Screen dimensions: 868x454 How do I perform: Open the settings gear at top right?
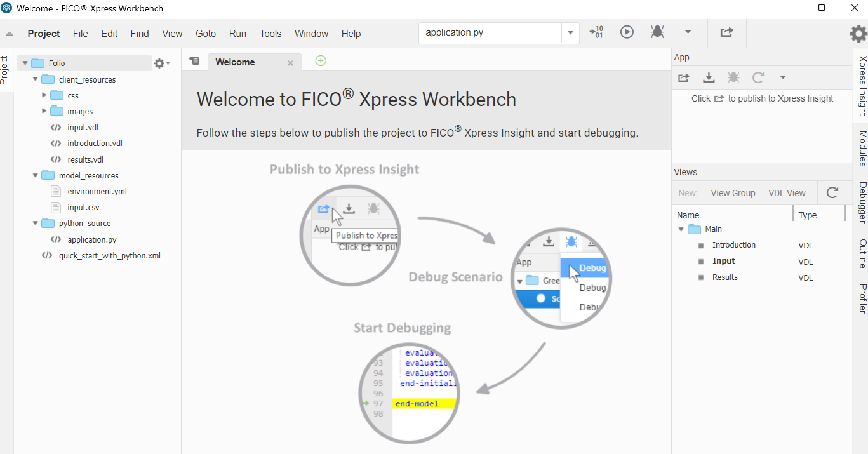tap(858, 34)
